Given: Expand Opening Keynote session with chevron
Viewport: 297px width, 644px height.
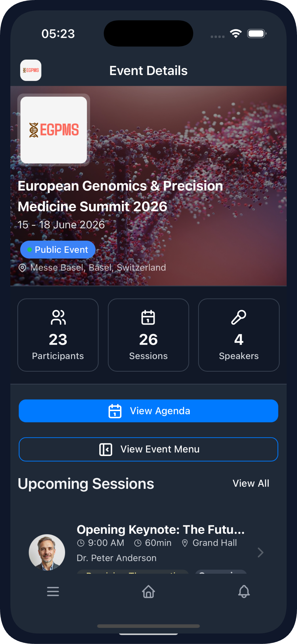Looking at the screenshot, I should coord(260,552).
